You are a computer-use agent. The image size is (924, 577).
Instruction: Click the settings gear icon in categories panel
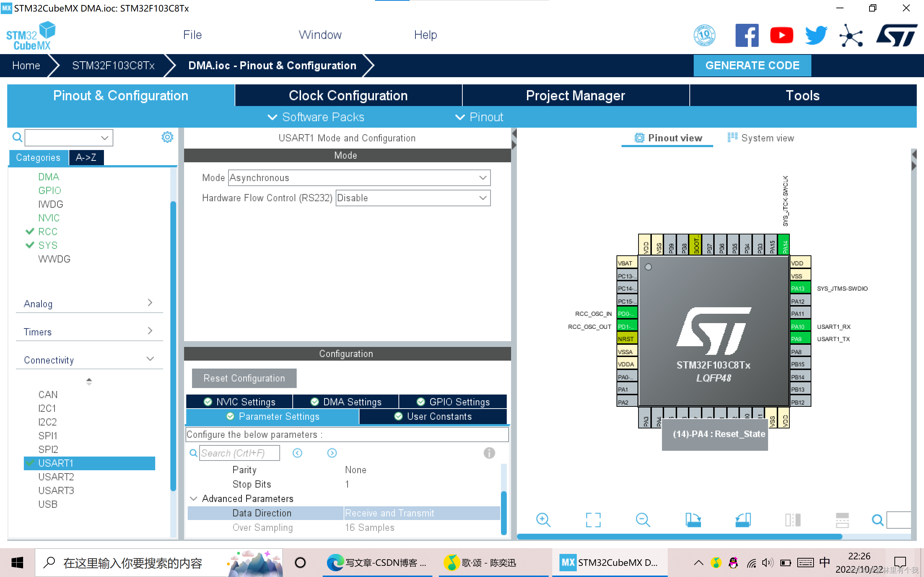point(167,137)
